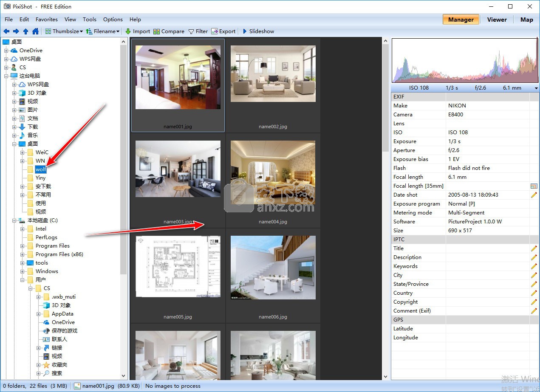The height and width of the screenshot is (392, 540).
Task: Open the Favorites menu
Action: coord(47,20)
